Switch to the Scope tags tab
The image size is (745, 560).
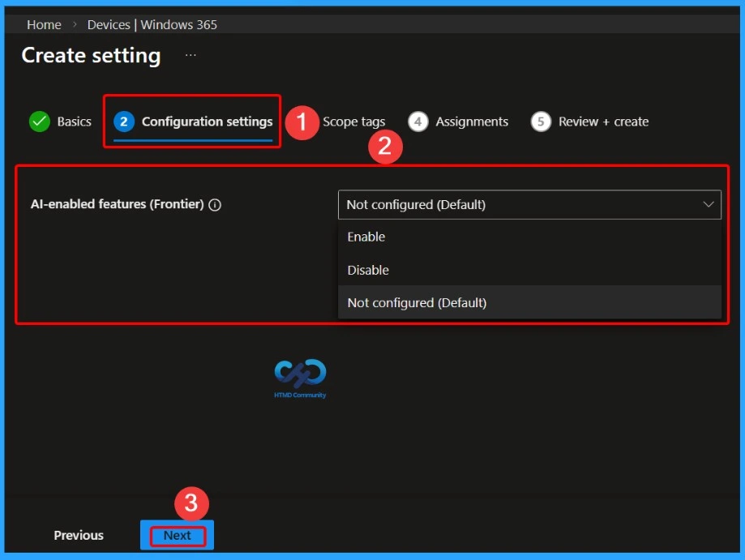click(x=353, y=122)
